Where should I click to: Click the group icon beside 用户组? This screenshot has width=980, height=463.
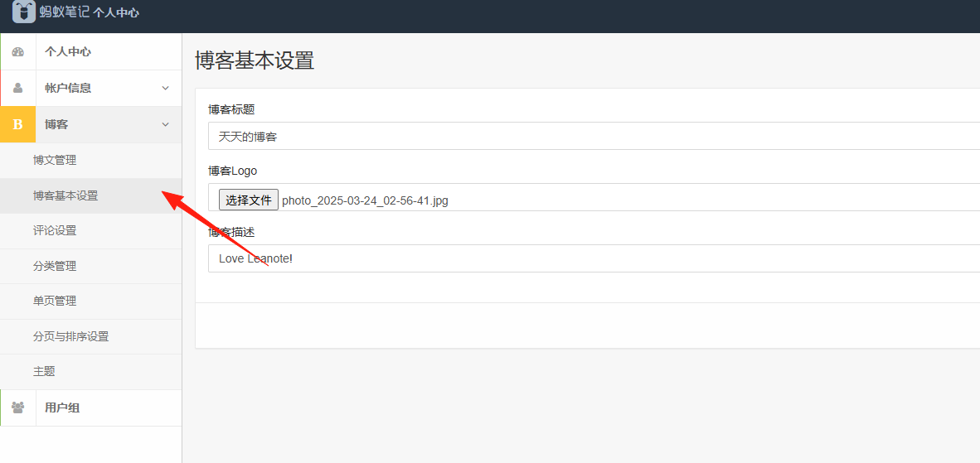[x=17, y=408]
